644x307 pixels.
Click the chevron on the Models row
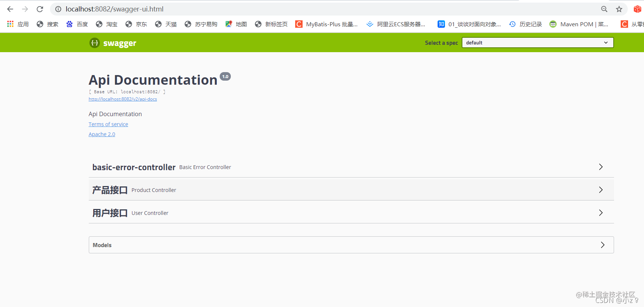(603, 245)
